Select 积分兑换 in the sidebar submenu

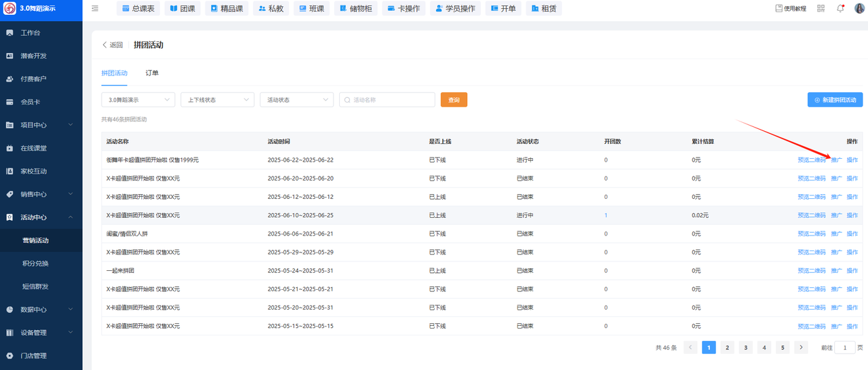click(x=35, y=263)
